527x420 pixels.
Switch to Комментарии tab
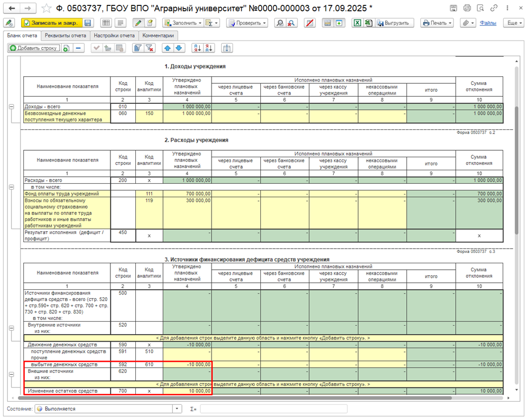(x=158, y=36)
